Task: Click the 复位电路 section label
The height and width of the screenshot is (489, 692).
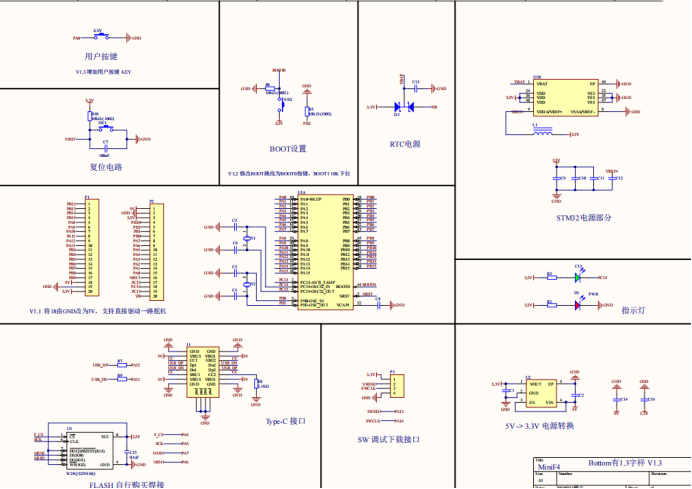Action: point(106,167)
